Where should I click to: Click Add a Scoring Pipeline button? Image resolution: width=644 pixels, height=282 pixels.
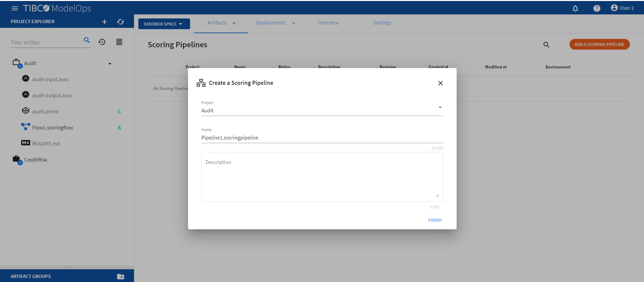tap(599, 44)
